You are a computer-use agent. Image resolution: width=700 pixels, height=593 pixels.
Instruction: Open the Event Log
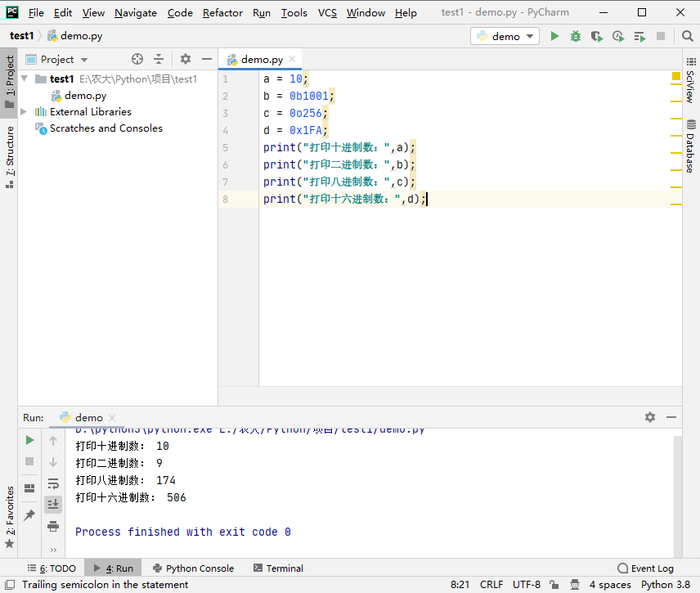[645, 568]
